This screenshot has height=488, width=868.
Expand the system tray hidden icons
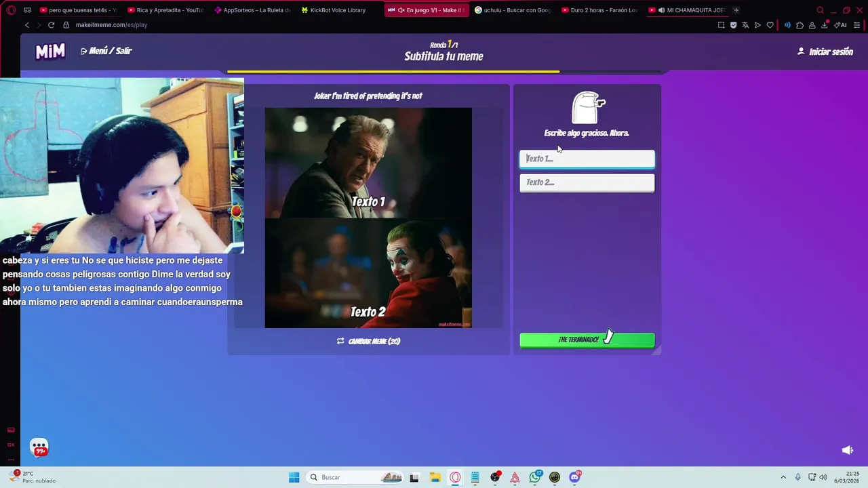coord(783,477)
